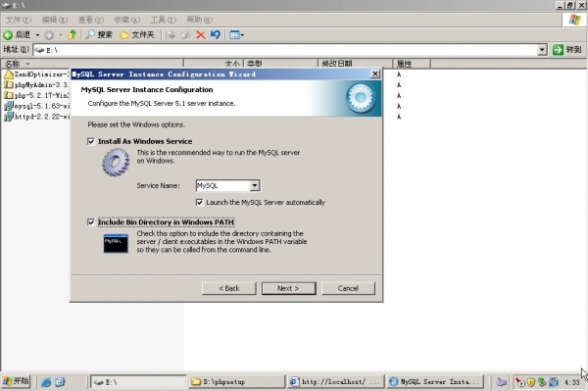This screenshot has width=588, height=391.
Task: Toggle Launch the MySQL Server automatically checkbox
Action: (200, 203)
